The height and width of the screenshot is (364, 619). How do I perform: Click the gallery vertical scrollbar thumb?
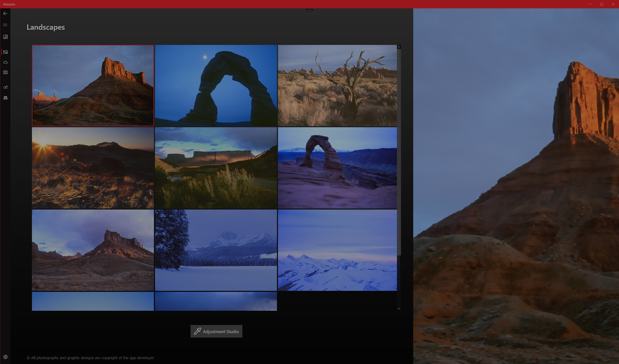click(399, 152)
